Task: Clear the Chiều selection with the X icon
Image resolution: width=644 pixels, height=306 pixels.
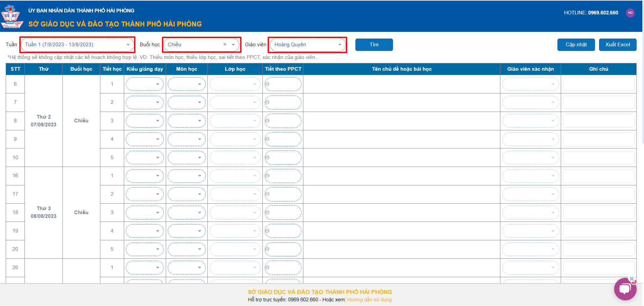Action: [225, 45]
